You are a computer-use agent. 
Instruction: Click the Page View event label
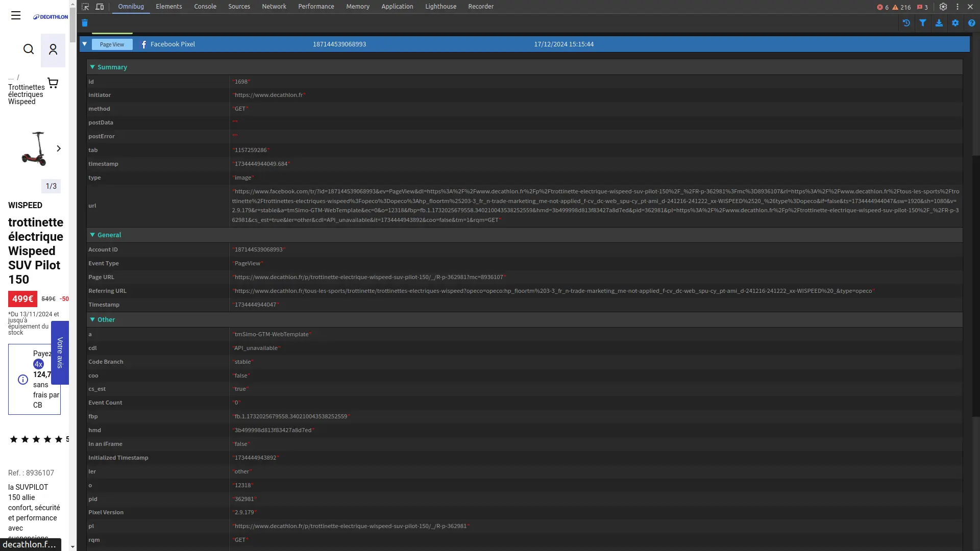point(112,44)
